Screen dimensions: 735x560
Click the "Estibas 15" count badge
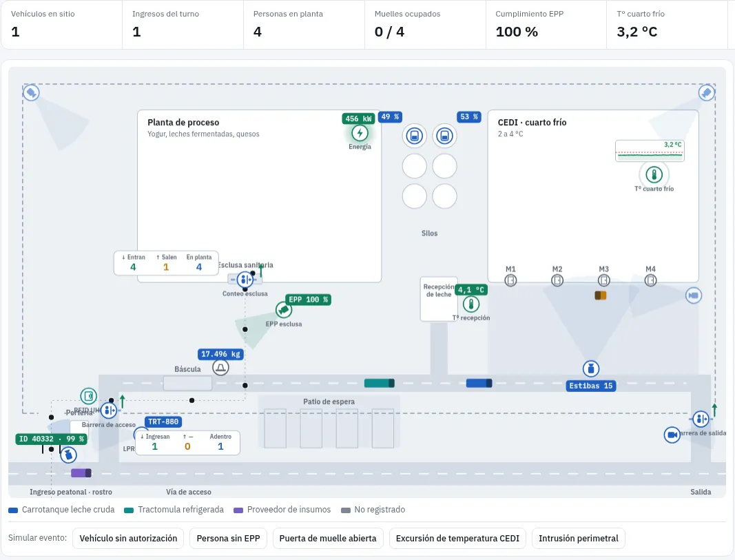(590, 386)
